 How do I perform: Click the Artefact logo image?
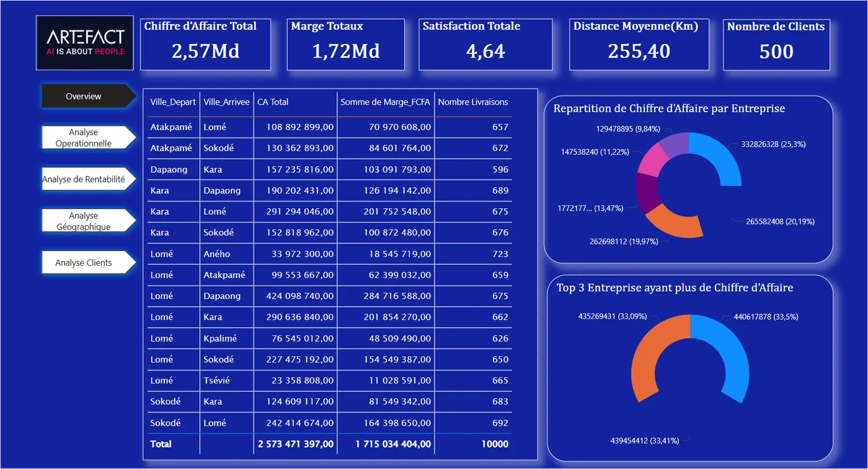click(85, 43)
